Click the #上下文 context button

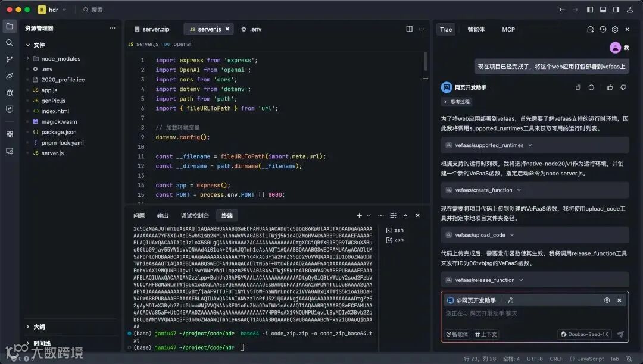pyautogui.click(x=486, y=334)
